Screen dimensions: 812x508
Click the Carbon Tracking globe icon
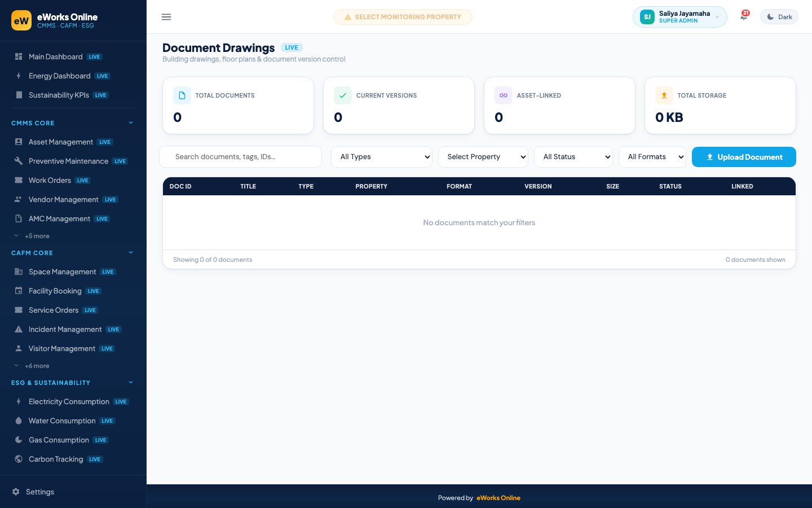(x=19, y=459)
